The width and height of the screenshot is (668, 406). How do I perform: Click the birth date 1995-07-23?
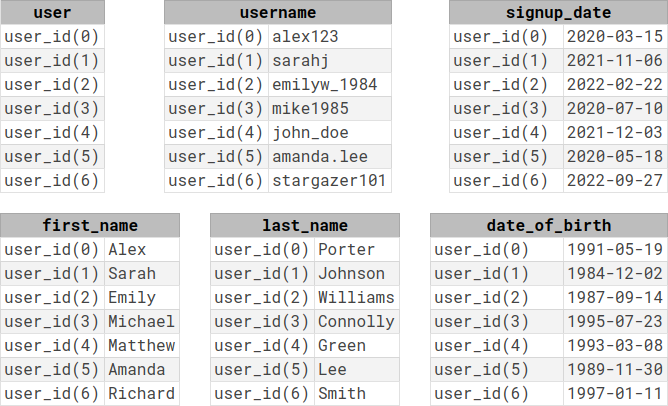(615, 322)
